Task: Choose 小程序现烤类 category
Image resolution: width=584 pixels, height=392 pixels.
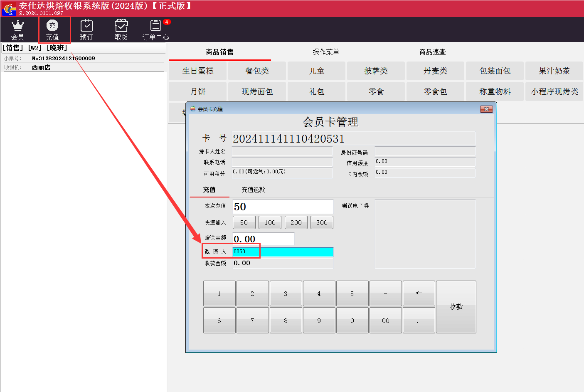Action: pos(554,91)
